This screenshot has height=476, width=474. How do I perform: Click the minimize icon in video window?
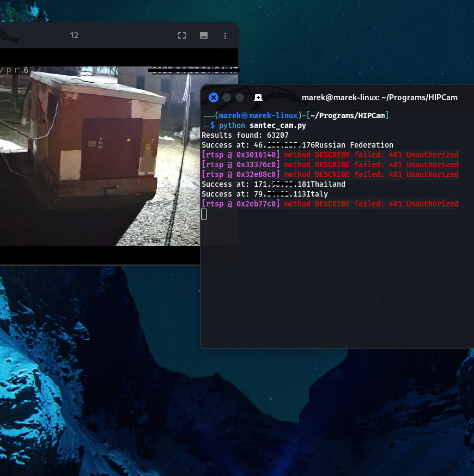204,35
